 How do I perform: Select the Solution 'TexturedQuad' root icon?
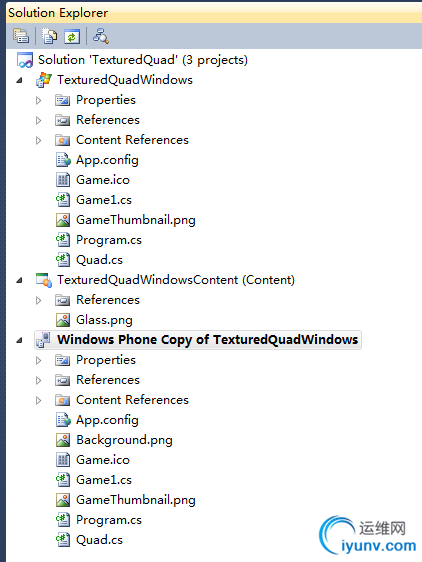coord(25,60)
